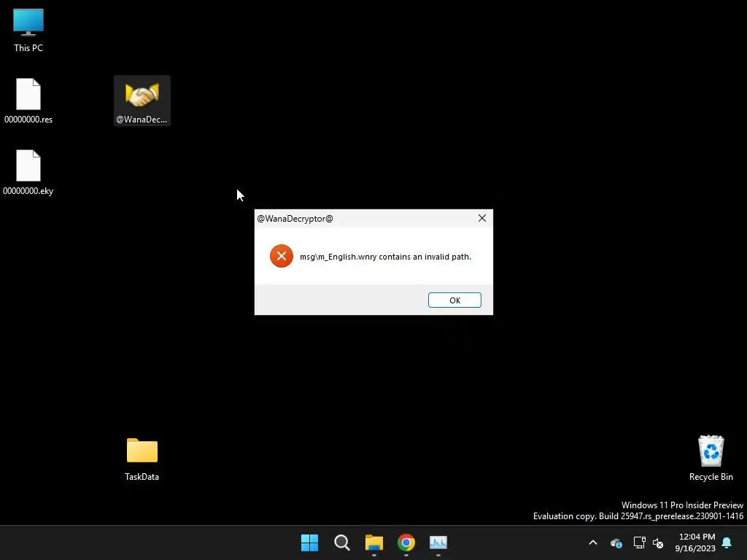Open taskbar Search
The height and width of the screenshot is (560, 747).
341,542
